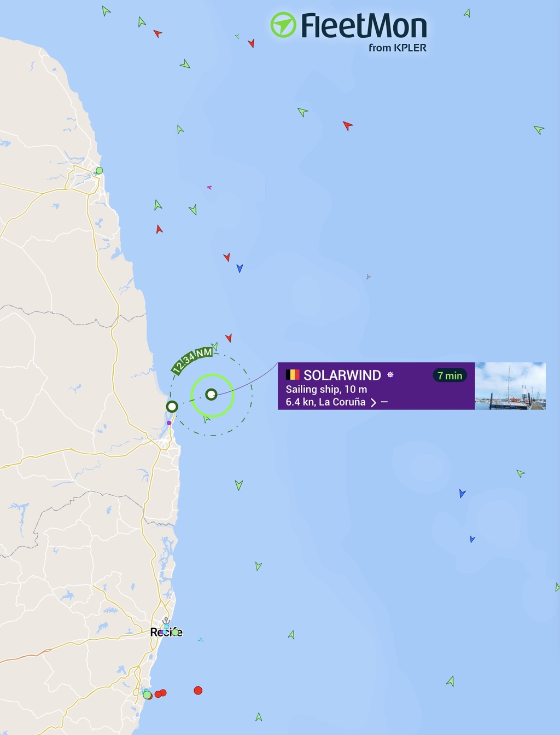Select the red vessel arrow beside FleetMon logo
This screenshot has width=560, height=735.
click(x=251, y=43)
